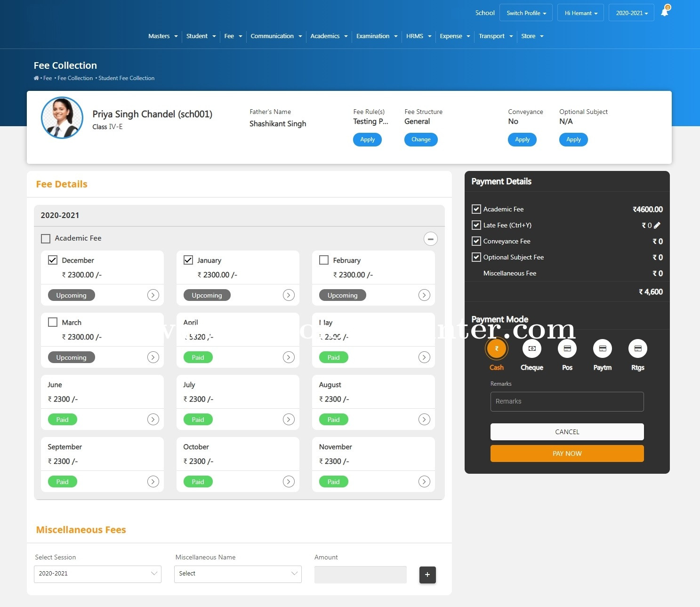This screenshot has height=607, width=700.
Task: Select Paytm payment mode icon
Action: coord(603,348)
